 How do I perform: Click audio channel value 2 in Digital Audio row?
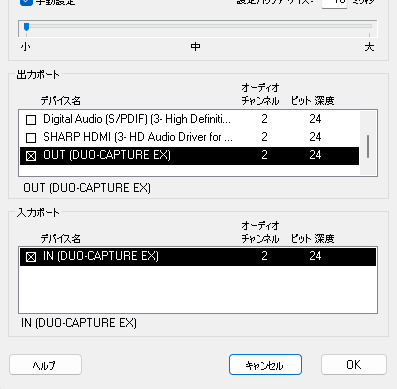click(264, 119)
